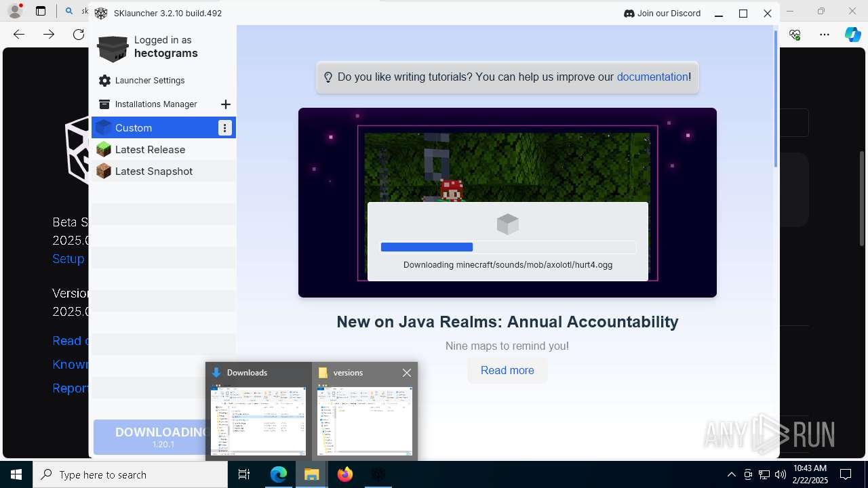This screenshot has width=868, height=488.
Task: Click the lightbulb tip icon
Action: pyautogui.click(x=328, y=77)
